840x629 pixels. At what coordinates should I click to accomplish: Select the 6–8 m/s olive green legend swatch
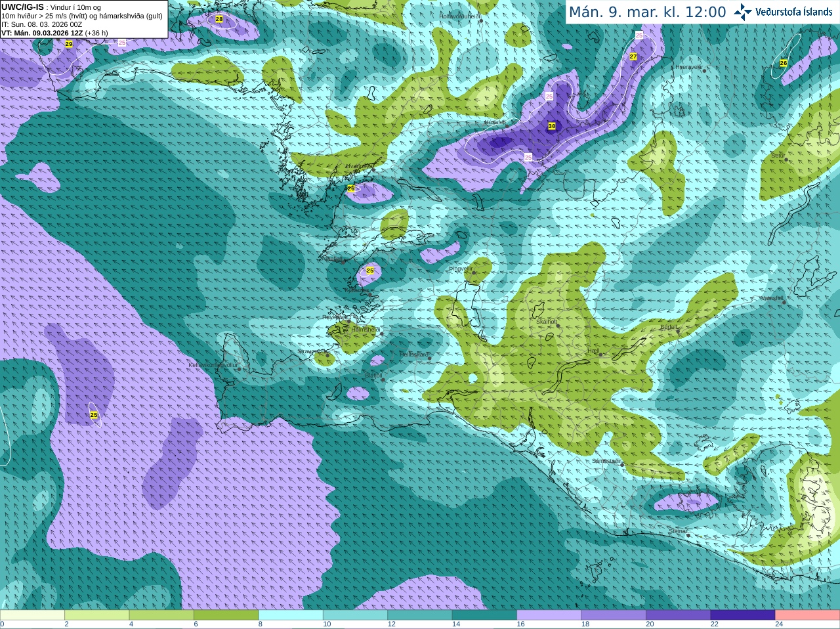click(x=226, y=615)
